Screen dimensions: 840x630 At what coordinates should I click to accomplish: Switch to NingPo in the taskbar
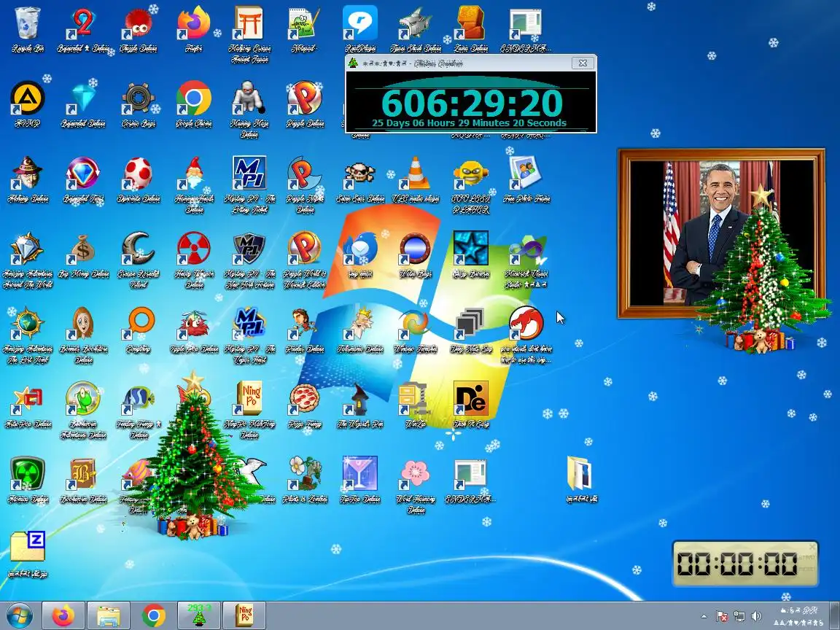pos(244,615)
